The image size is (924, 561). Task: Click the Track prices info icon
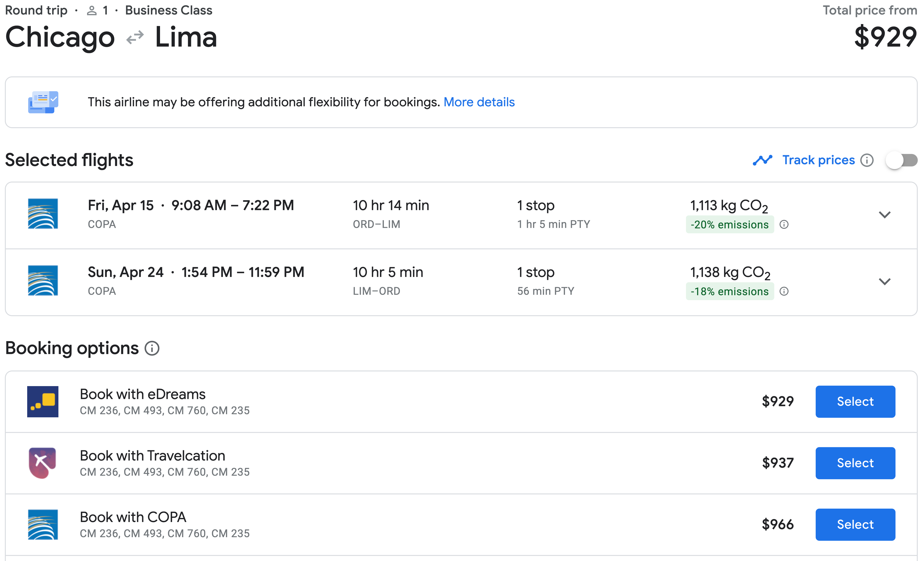(x=867, y=160)
